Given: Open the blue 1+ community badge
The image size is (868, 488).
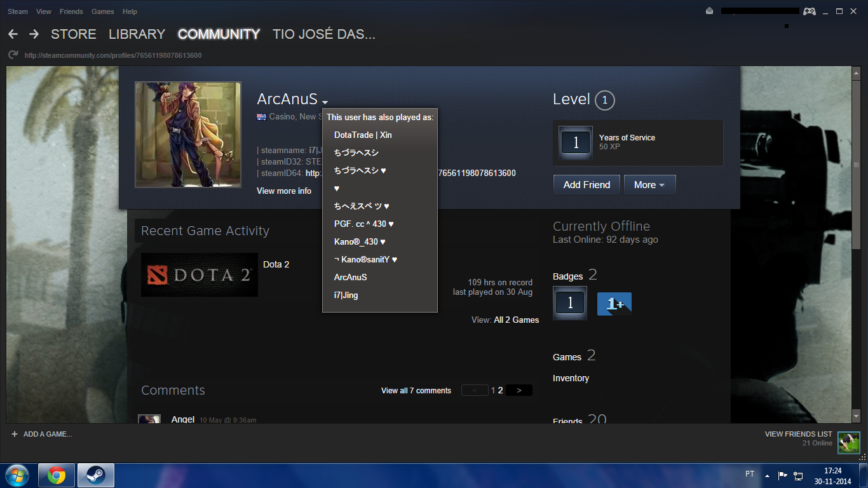Looking at the screenshot, I should pyautogui.click(x=614, y=304).
